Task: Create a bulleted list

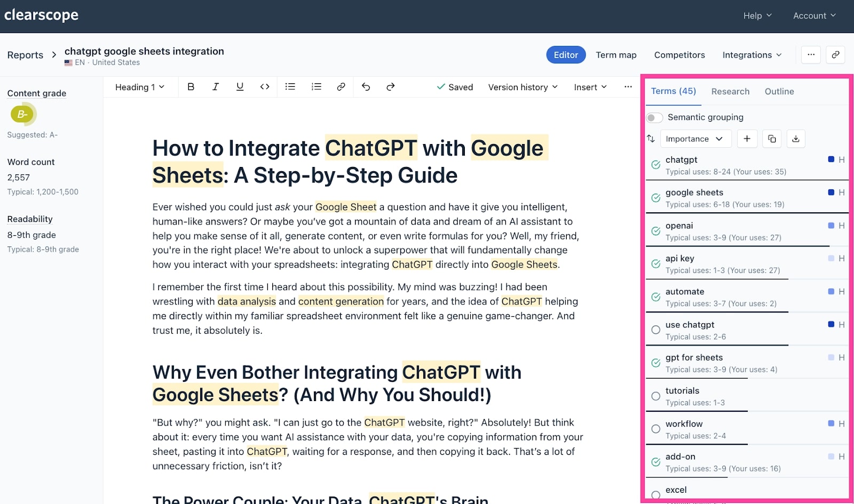Action: tap(290, 87)
